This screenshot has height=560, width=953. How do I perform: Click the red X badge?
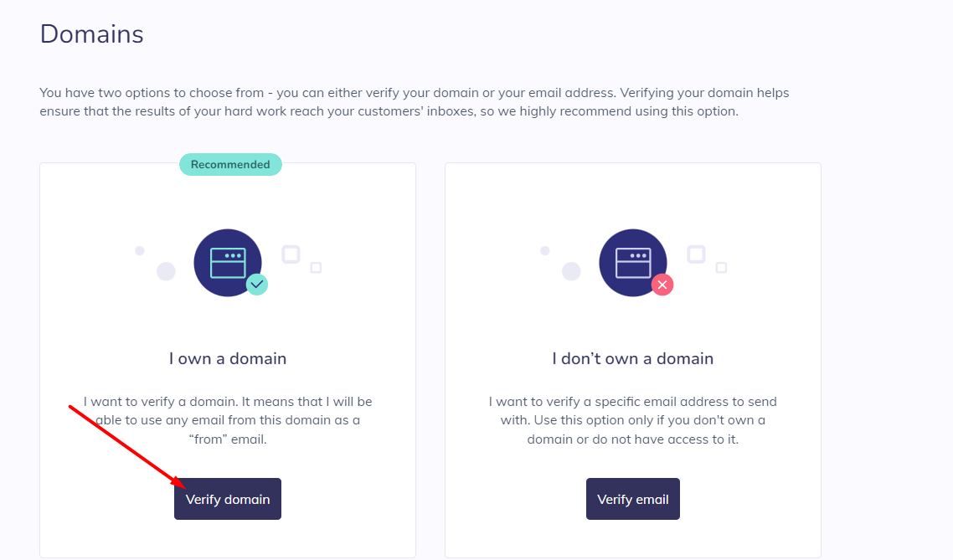(x=662, y=285)
